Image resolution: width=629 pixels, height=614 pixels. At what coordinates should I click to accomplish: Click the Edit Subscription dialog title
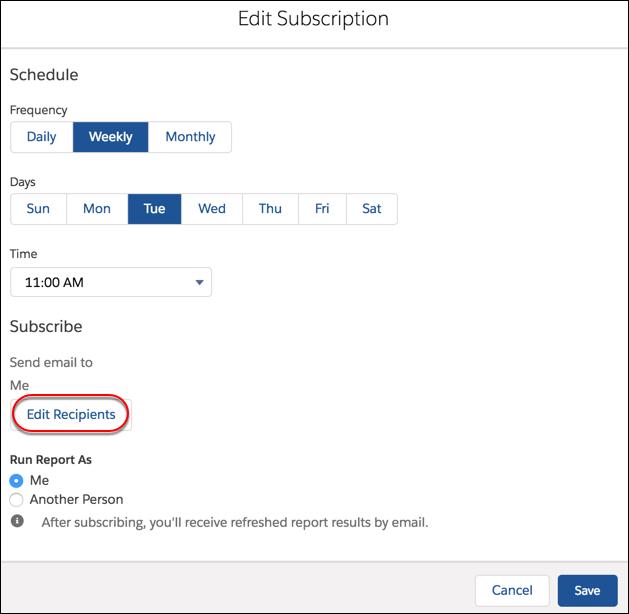click(313, 20)
